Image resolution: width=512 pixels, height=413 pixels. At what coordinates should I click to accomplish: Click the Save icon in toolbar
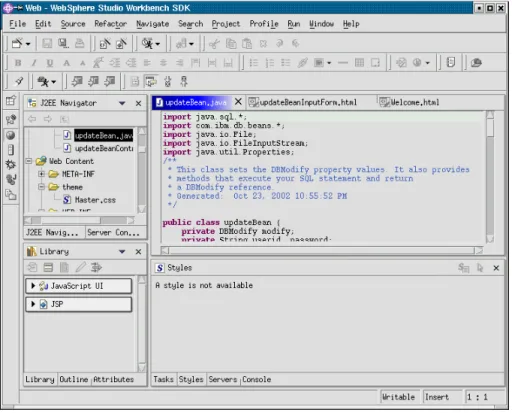click(x=47, y=43)
